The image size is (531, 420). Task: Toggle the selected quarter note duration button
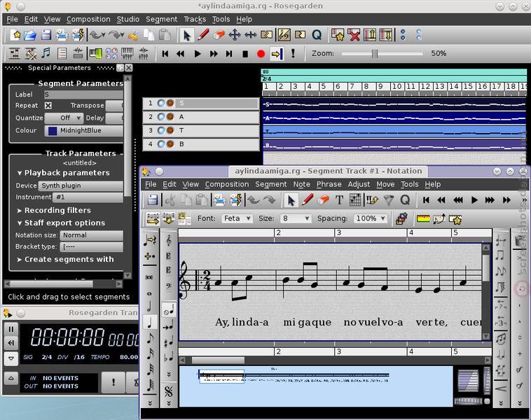tap(149, 322)
